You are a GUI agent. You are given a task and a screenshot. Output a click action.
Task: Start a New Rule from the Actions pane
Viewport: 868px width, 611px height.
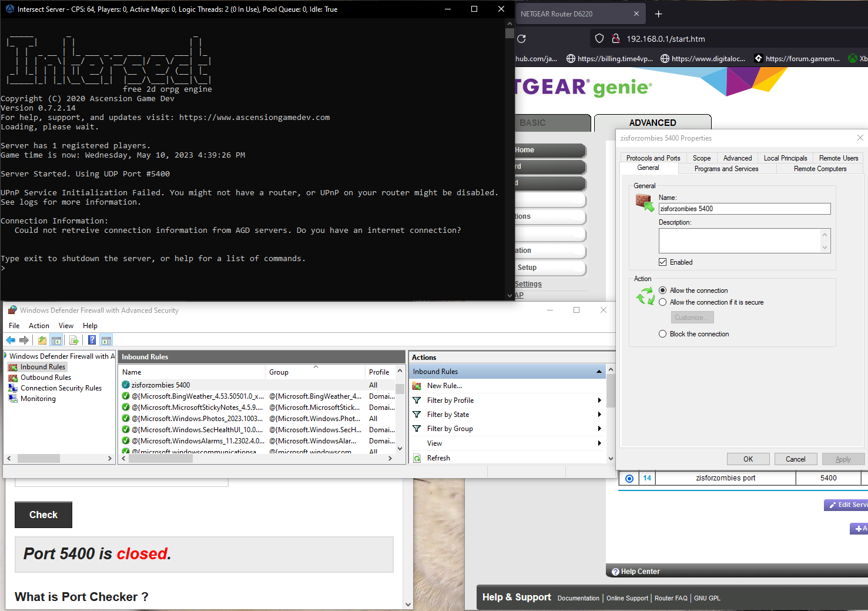tap(444, 385)
